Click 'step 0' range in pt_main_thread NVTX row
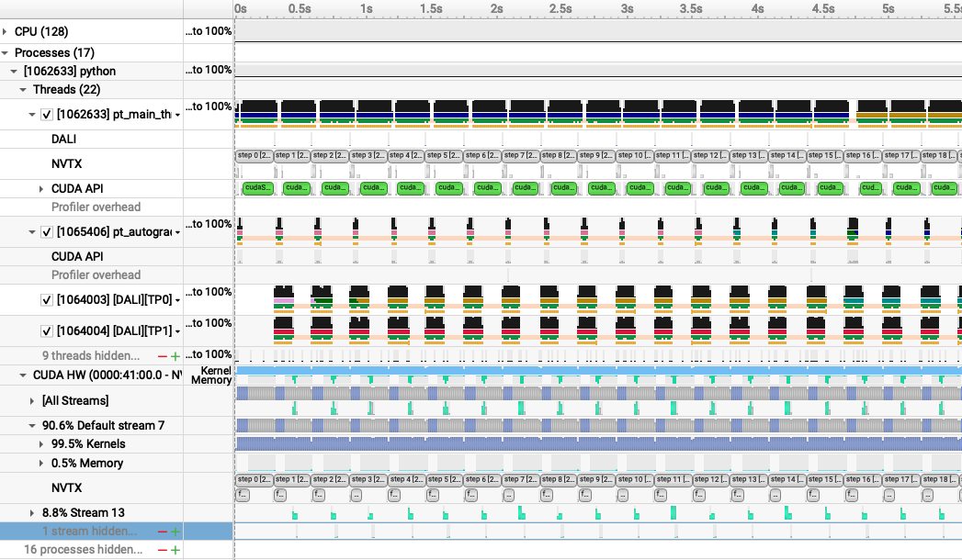The width and height of the screenshot is (962, 560). 254,155
